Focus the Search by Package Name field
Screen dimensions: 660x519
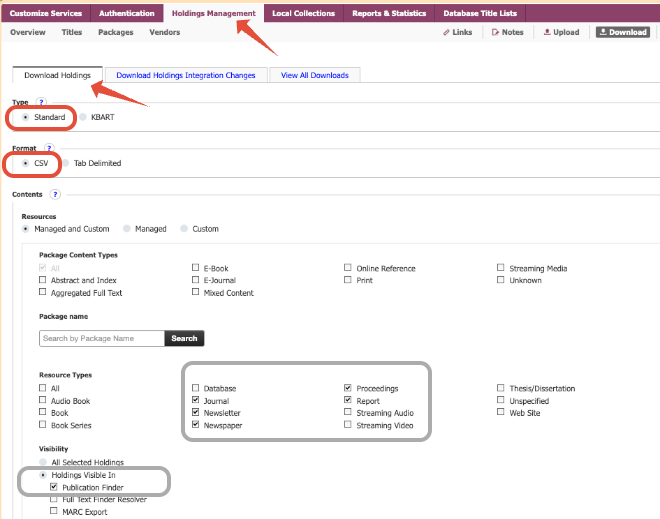(x=102, y=338)
